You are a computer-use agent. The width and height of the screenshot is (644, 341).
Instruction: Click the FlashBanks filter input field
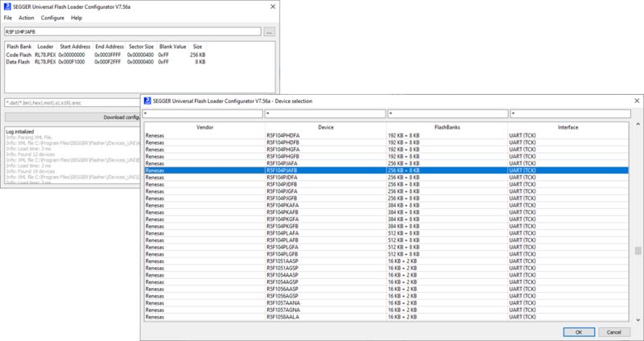448,113
